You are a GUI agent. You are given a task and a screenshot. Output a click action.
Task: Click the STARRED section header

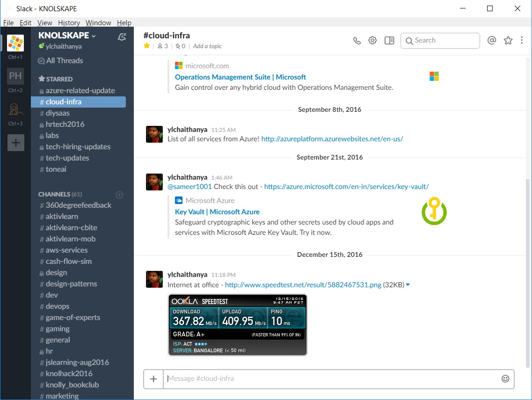(x=56, y=79)
